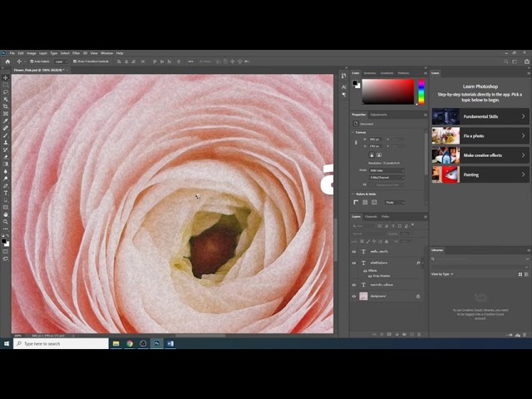Select the Rectangular Marquee tool
Screen dimensions: 532x399
(x=6, y=85)
